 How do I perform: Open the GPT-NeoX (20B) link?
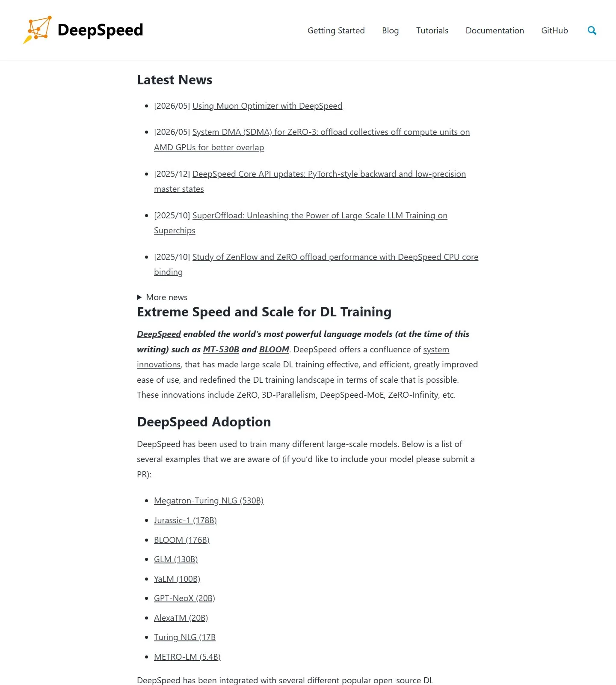pyautogui.click(x=184, y=598)
